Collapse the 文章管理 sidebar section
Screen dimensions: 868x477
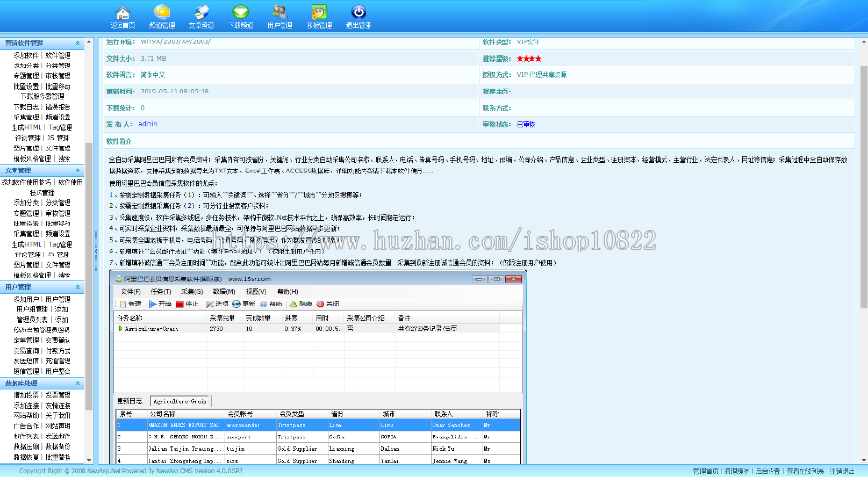(x=78, y=171)
